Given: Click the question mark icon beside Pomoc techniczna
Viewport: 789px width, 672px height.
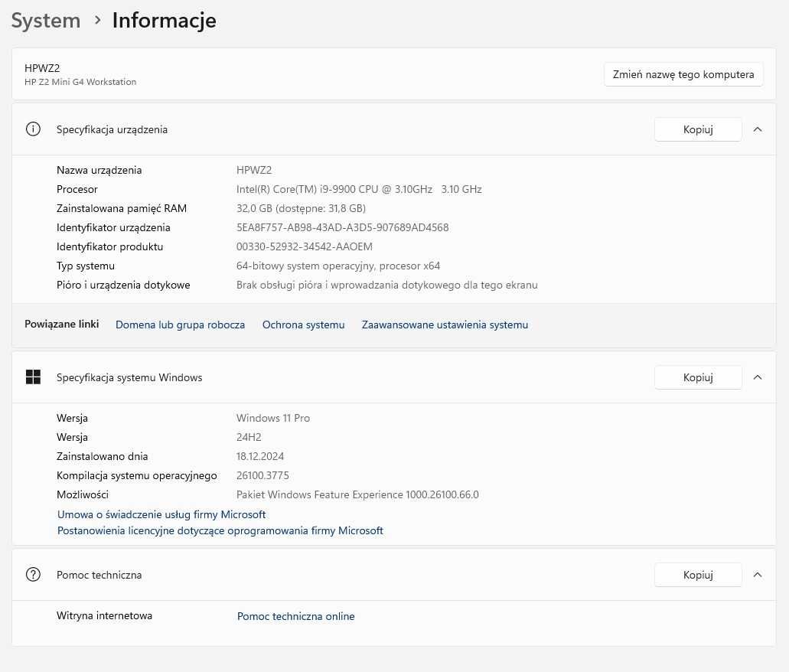Looking at the screenshot, I should point(33,574).
